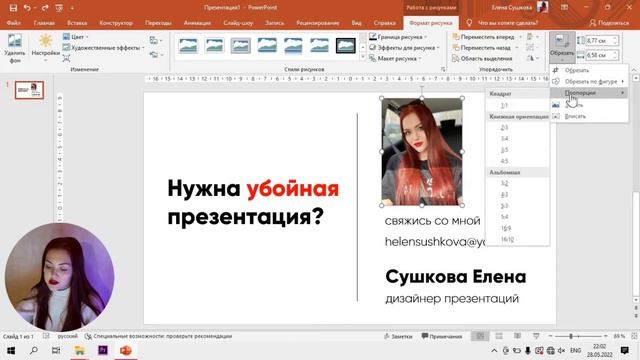640x360 pixels.
Task: Click the align objects icon in Упорядочить
Action: [x=532, y=37]
